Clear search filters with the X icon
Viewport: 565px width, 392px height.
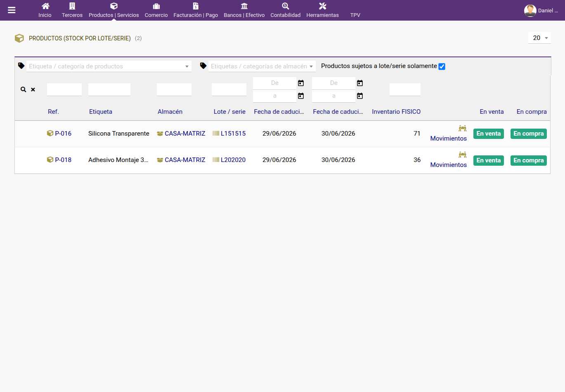coord(33,89)
